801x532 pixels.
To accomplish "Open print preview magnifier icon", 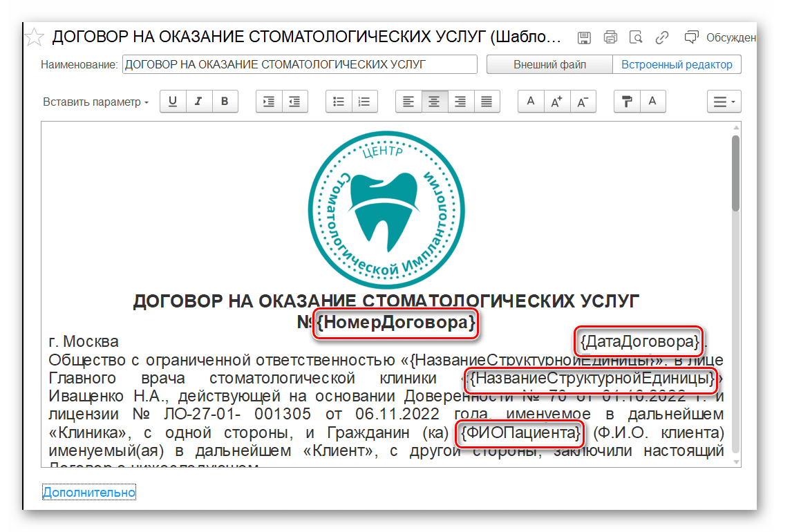I will coord(636,37).
